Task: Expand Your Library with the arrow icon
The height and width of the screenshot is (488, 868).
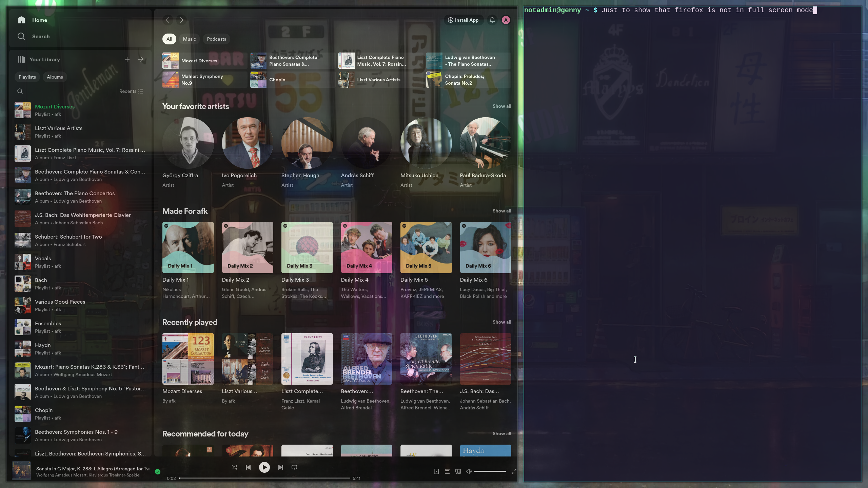Action: [x=141, y=59]
